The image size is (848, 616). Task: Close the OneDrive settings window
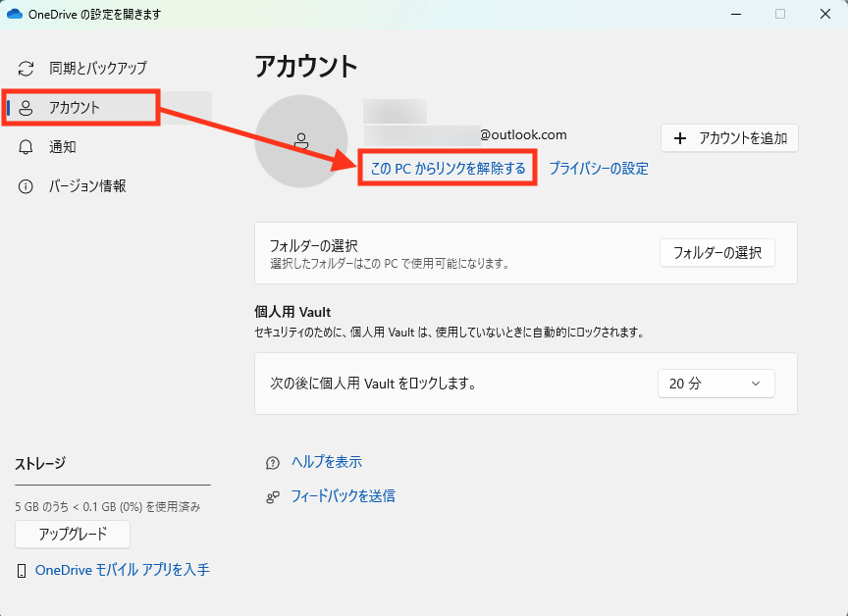tap(825, 14)
